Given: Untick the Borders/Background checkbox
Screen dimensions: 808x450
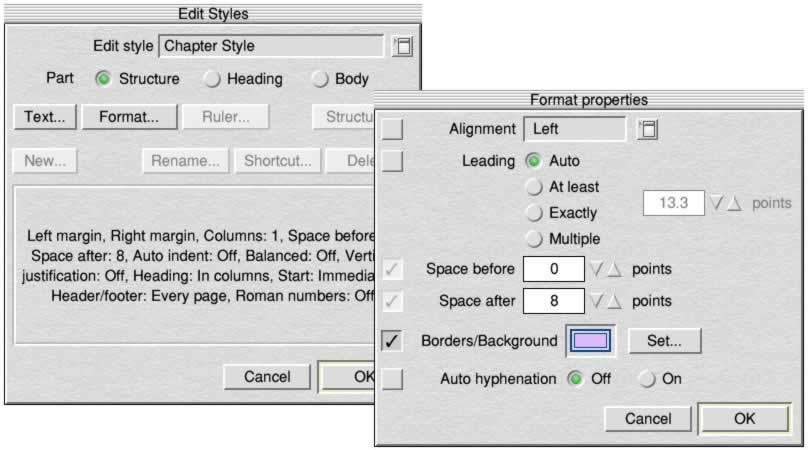Looking at the screenshot, I should (392, 341).
